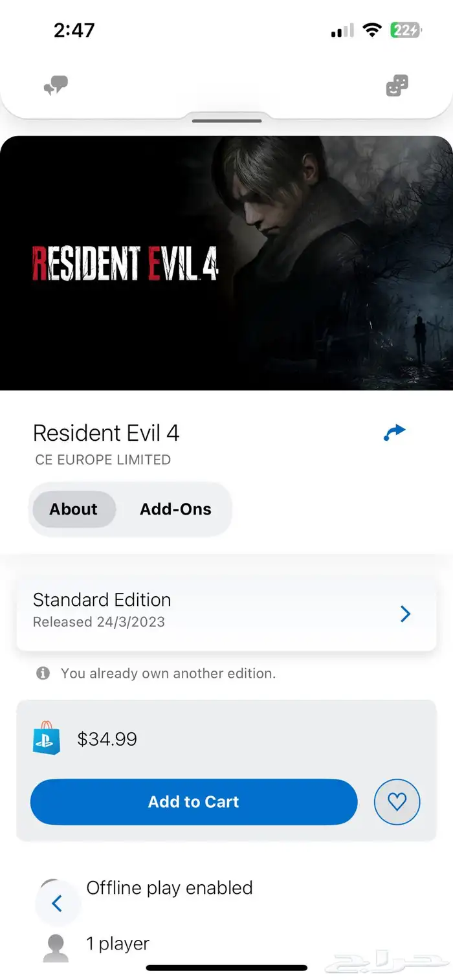Tap the home indicator bar at bottom
The height and width of the screenshot is (980, 453).
click(226, 968)
